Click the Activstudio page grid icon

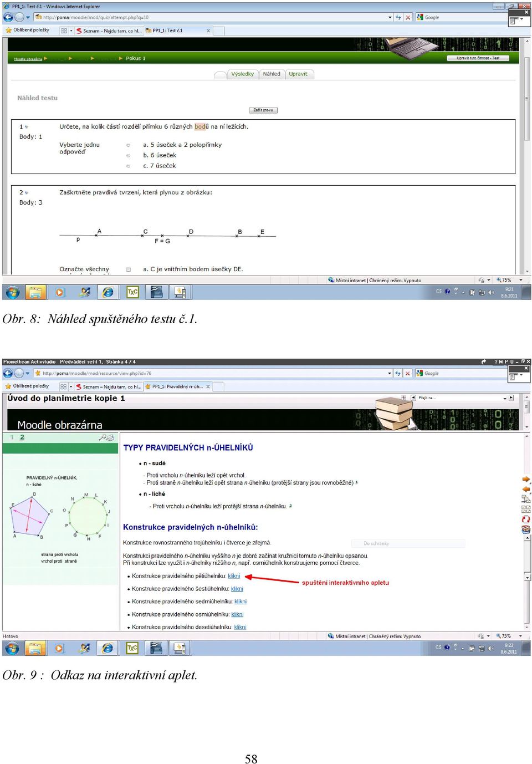click(526, 509)
